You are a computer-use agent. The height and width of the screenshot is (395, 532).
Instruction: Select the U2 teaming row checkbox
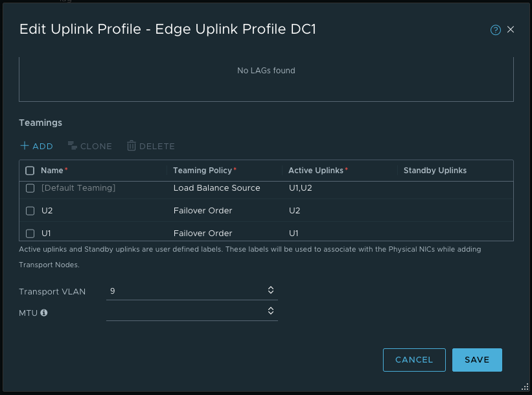tap(30, 211)
